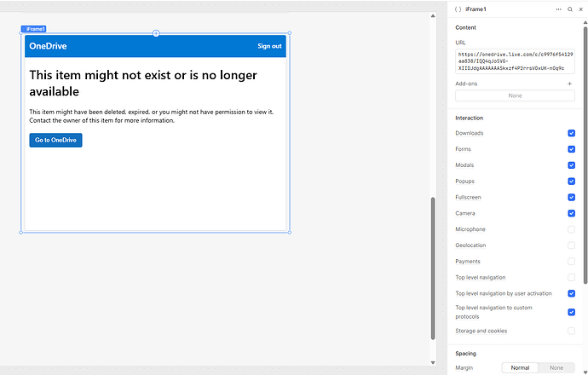Screen dimensions: 588x375
Task: Open the iFrame1 more options menu
Action: pos(559,9)
